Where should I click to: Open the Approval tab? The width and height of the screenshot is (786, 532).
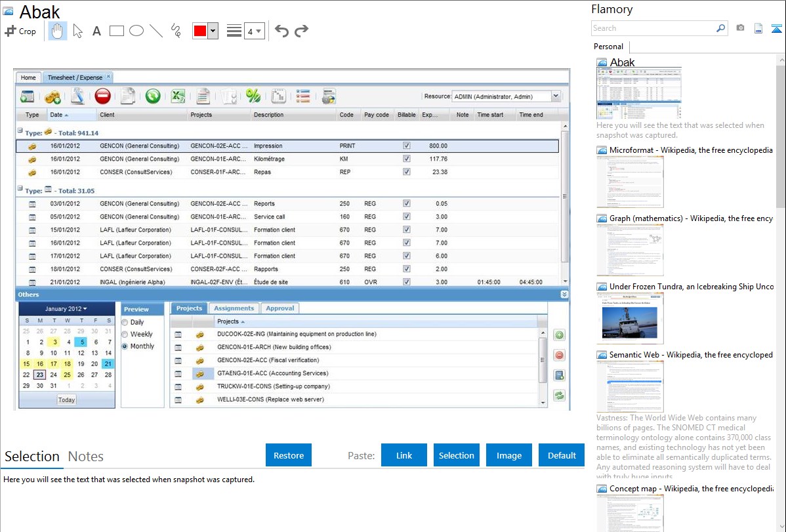click(x=279, y=308)
